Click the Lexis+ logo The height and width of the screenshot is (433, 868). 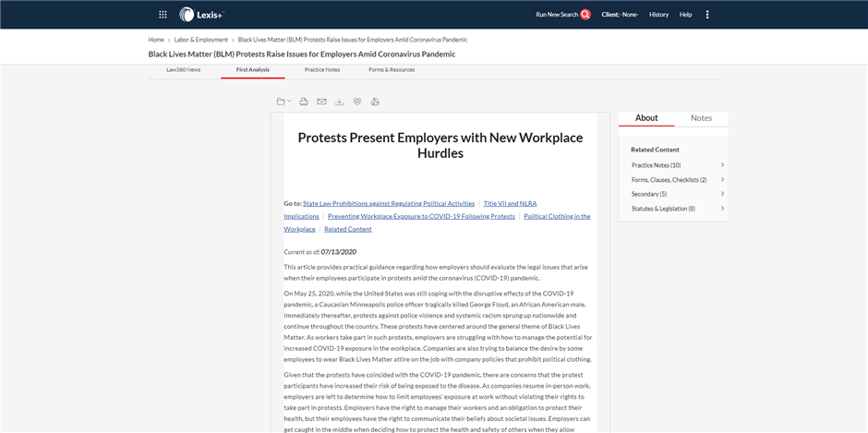click(200, 15)
